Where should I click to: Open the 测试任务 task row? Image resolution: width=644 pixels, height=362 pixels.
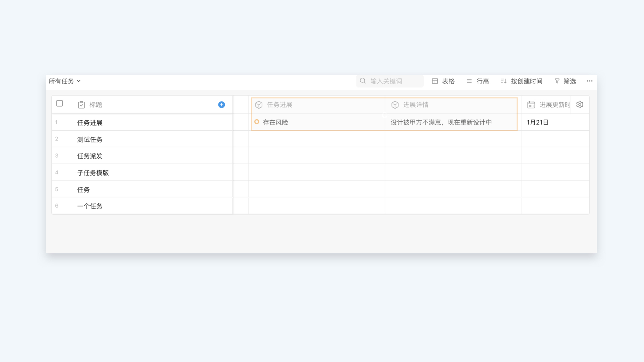click(x=90, y=139)
